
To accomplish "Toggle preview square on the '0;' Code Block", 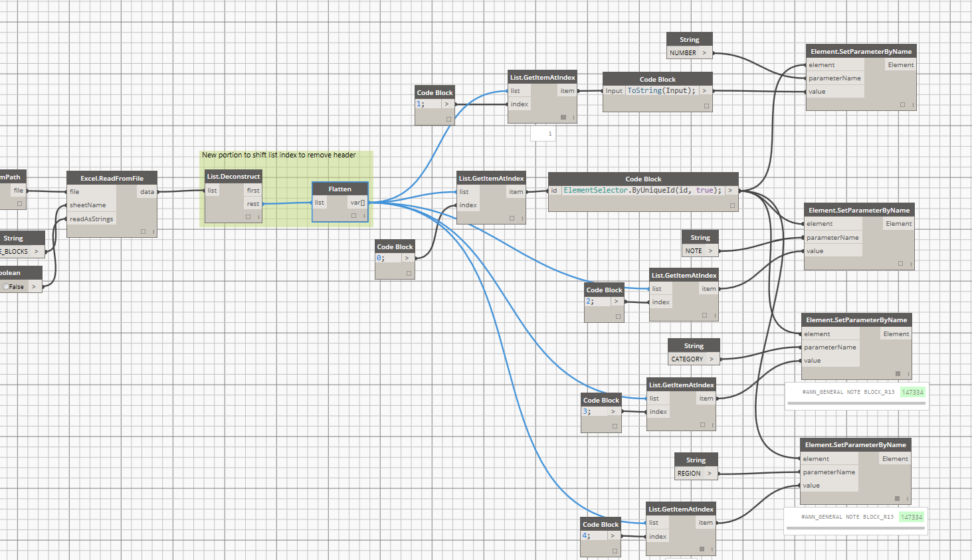I will click(x=409, y=273).
